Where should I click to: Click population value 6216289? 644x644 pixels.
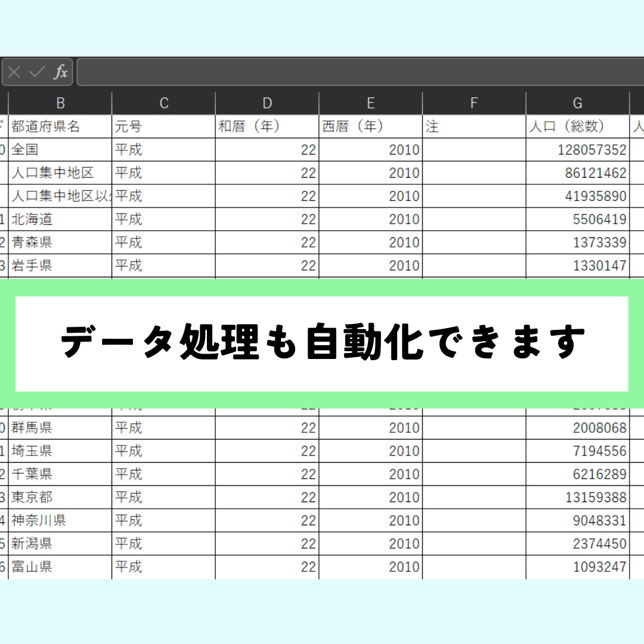[578, 475]
